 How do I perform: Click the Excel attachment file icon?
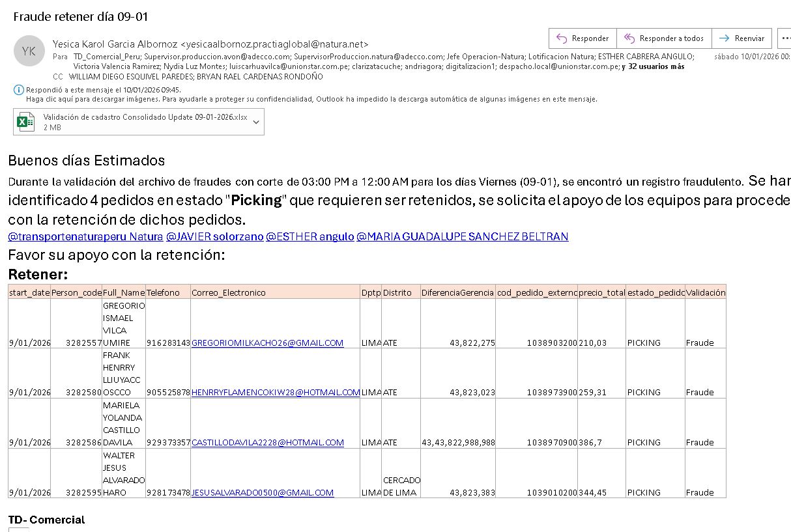(x=26, y=122)
